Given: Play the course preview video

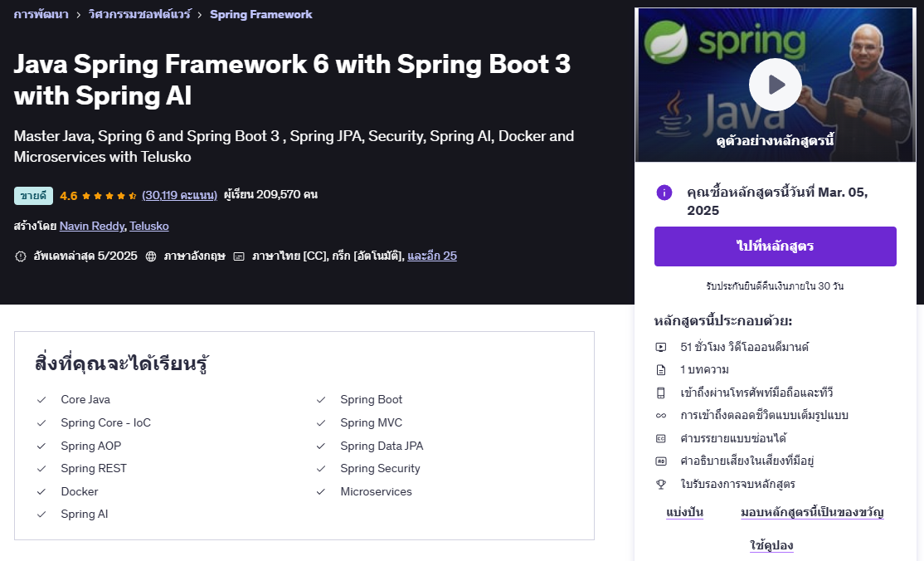Looking at the screenshot, I should pyautogui.click(x=775, y=85).
